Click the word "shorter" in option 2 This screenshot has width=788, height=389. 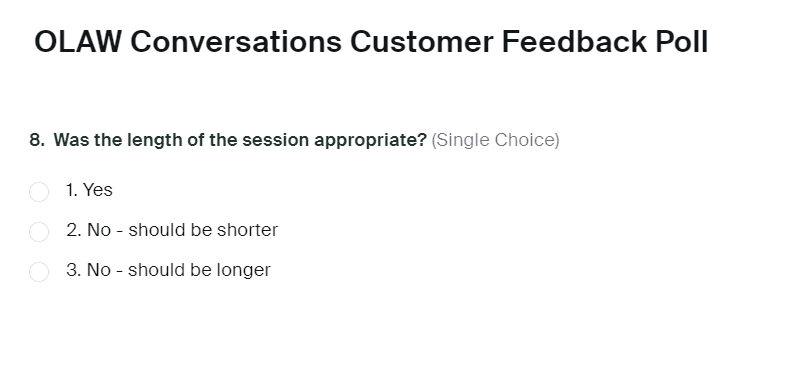[247, 230]
